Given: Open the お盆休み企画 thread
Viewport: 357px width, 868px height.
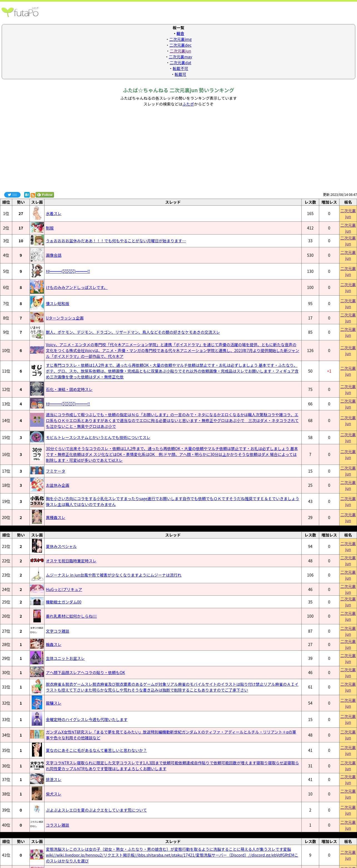Looking at the screenshot, I should 57,486.
